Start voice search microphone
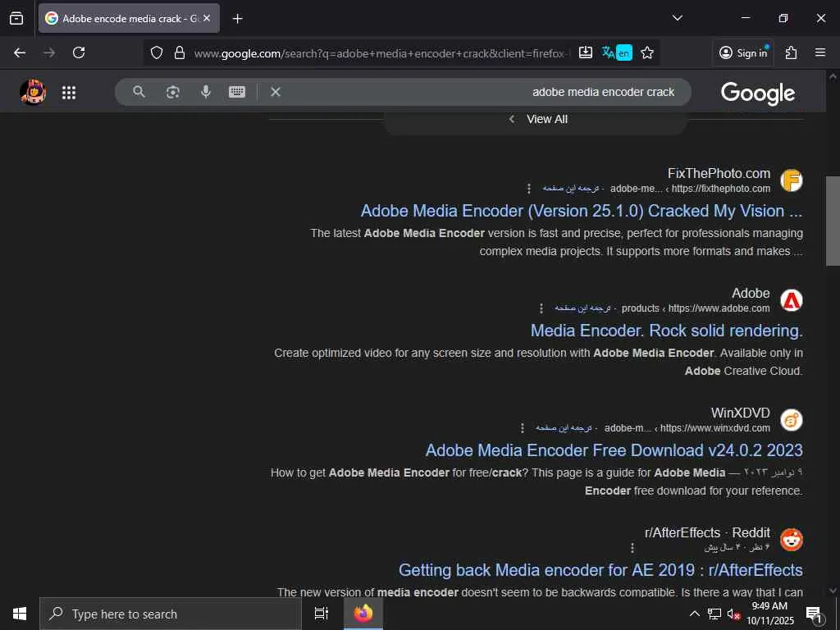 (x=206, y=92)
